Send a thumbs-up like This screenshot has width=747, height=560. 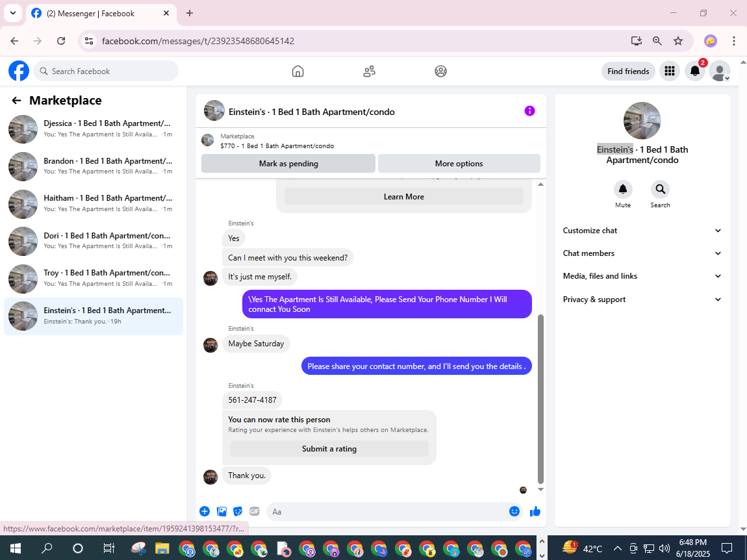point(535,511)
